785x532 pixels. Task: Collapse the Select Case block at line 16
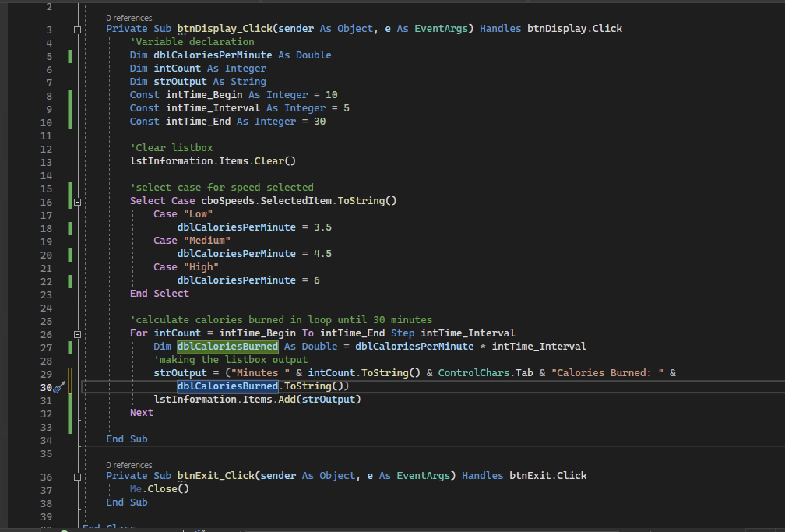[77, 202]
